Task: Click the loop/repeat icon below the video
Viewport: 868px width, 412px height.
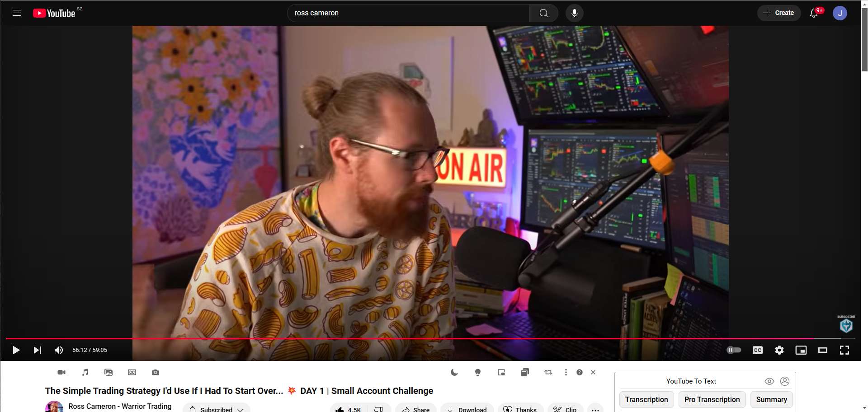Action: point(548,372)
